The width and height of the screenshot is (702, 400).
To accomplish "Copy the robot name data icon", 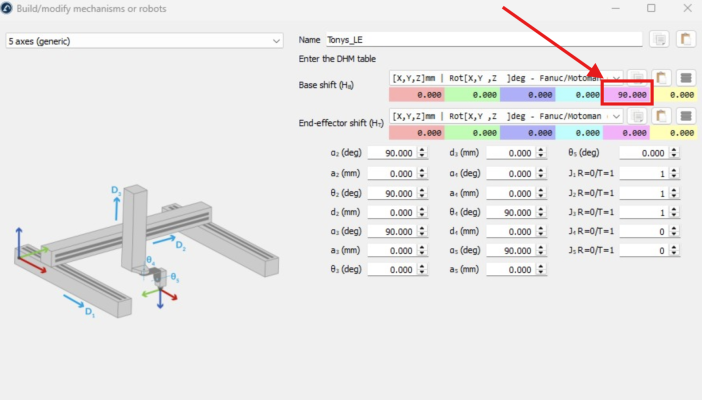I will click(x=659, y=39).
